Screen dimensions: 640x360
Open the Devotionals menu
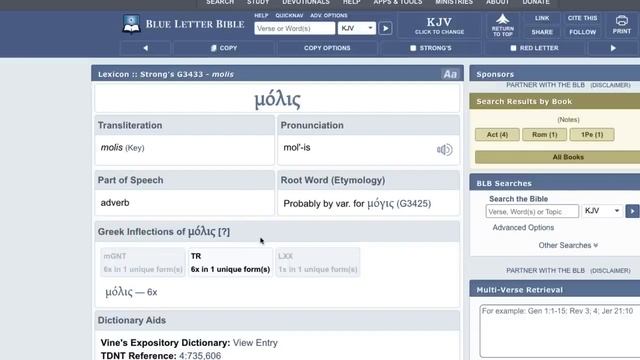(306, 2)
